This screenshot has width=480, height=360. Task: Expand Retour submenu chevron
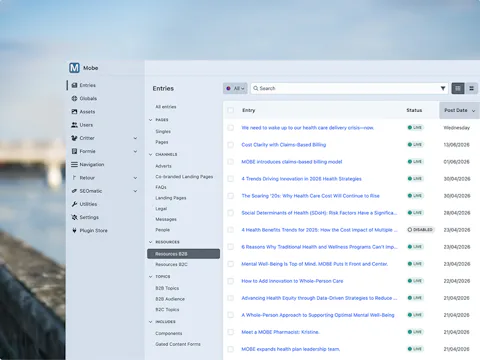[x=135, y=178]
